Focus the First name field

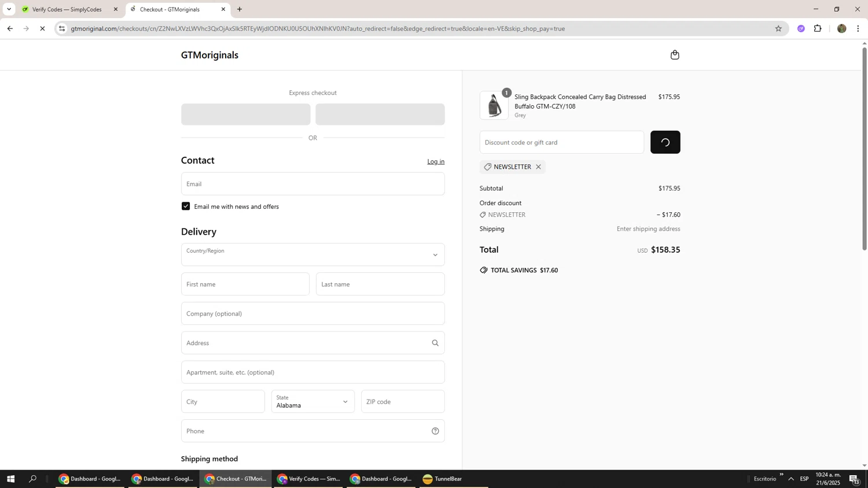245,284
